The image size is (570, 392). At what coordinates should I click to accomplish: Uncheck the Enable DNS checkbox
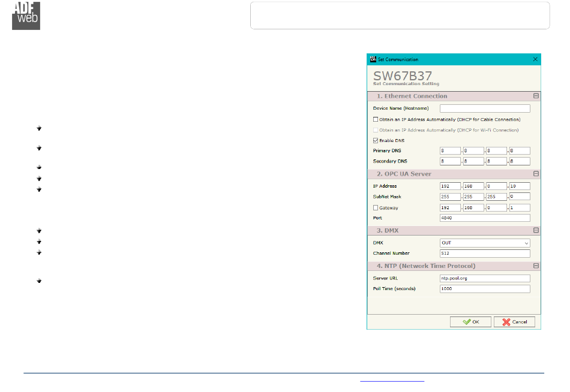point(376,140)
